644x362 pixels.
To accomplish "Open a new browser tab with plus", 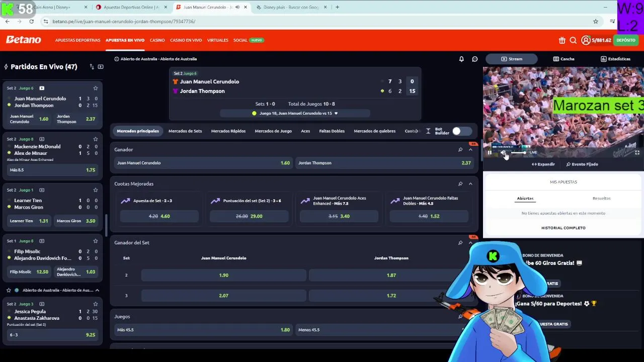I will 337,7.
